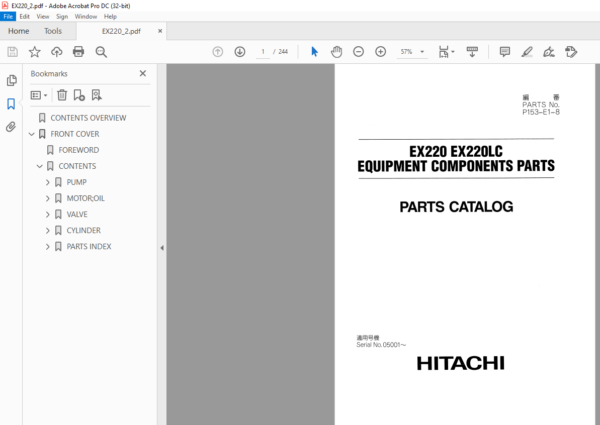Click the page number input field
Viewport: 600px width, 425px height.
click(x=262, y=52)
